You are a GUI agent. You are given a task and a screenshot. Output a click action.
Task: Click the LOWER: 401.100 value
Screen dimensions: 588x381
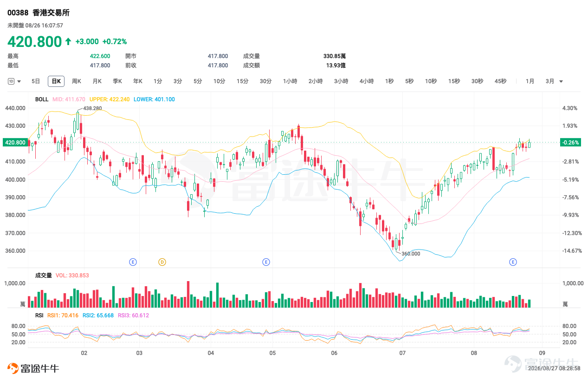(x=154, y=99)
